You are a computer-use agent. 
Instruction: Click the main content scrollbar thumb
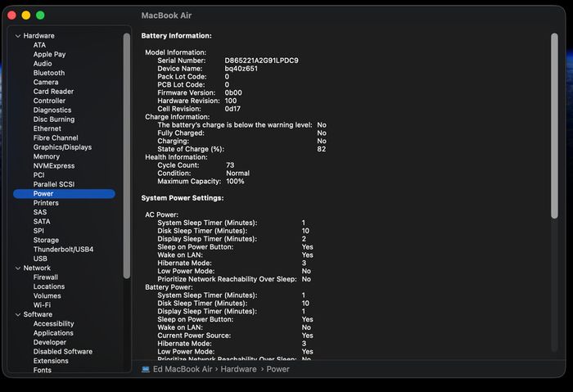554,126
